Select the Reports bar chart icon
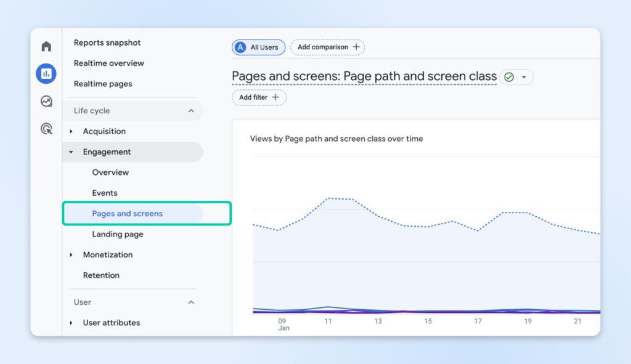 tap(46, 74)
